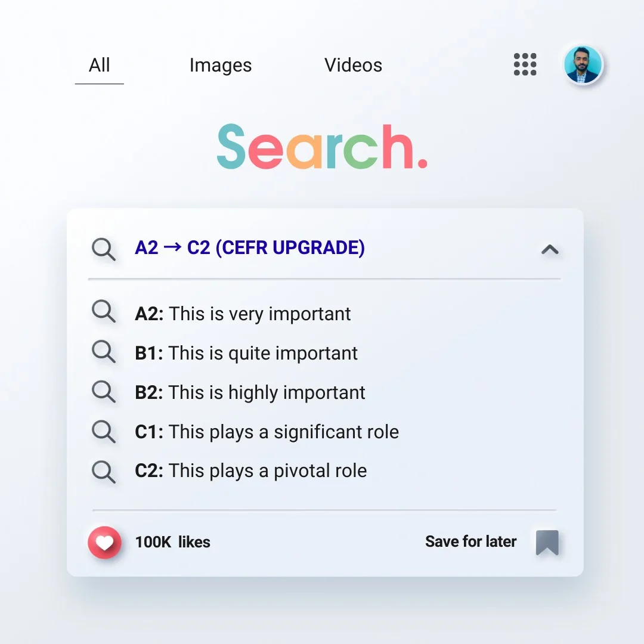Click magnifier icon next to B2 suggestion
The height and width of the screenshot is (644, 644).
coord(104,392)
